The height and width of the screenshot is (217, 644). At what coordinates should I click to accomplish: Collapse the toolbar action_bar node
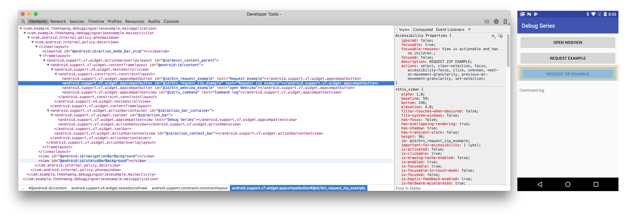(x=52, y=115)
